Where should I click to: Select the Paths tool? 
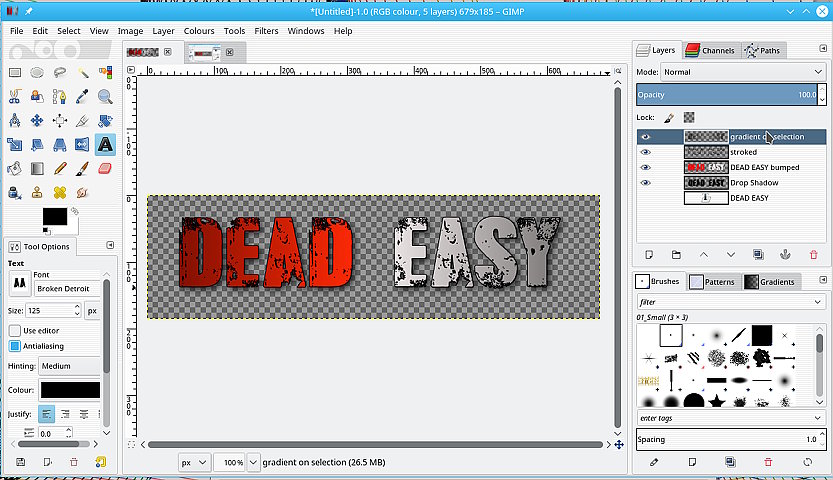coord(60,97)
